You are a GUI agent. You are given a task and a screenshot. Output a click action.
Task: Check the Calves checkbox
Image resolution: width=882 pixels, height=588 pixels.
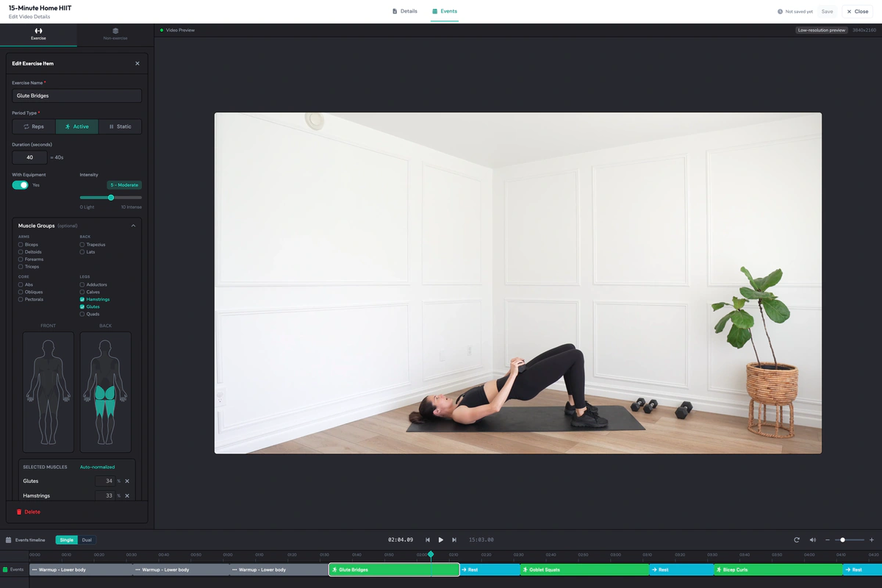click(x=82, y=292)
